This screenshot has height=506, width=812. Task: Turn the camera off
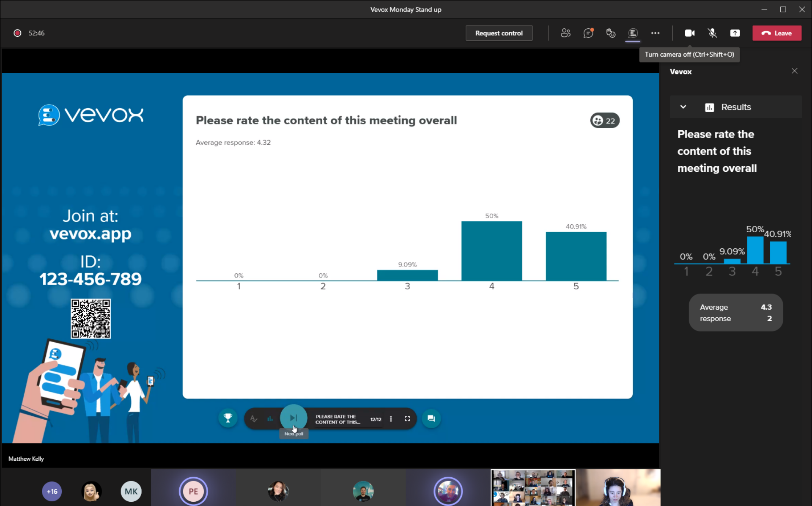[x=690, y=33]
